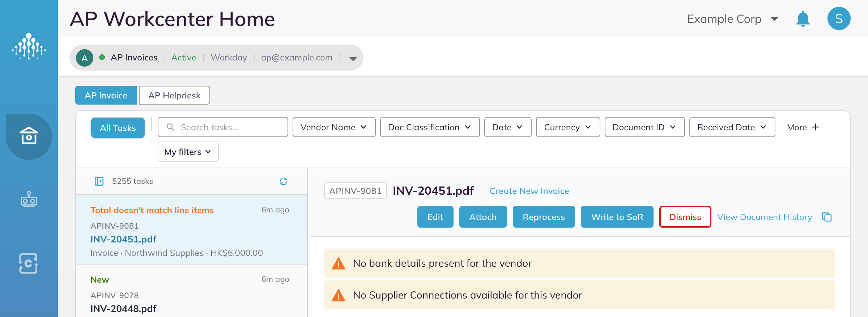Open the My filters dropdown

(188, 152)
